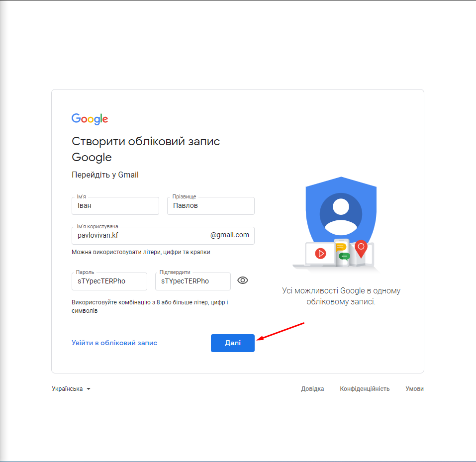The height and width of the screenshot is (462, 476).
Task: Click the green chat bubble icon
Action: (344, 257)
